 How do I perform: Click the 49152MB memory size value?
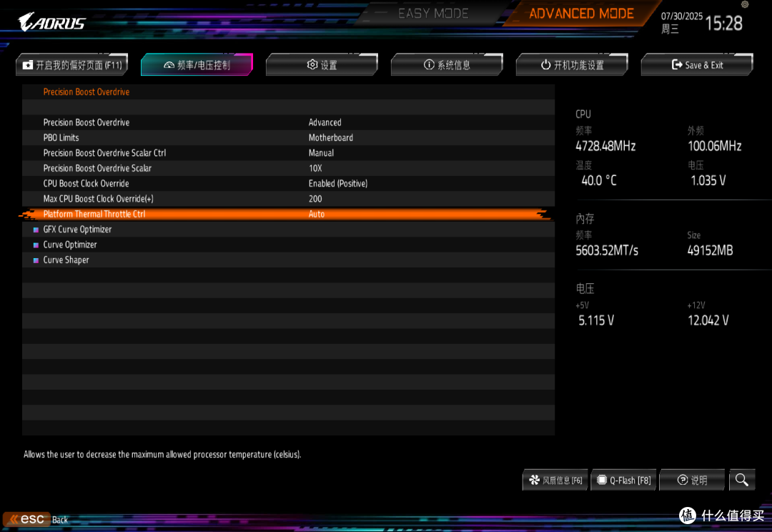[x=710, y=250]
